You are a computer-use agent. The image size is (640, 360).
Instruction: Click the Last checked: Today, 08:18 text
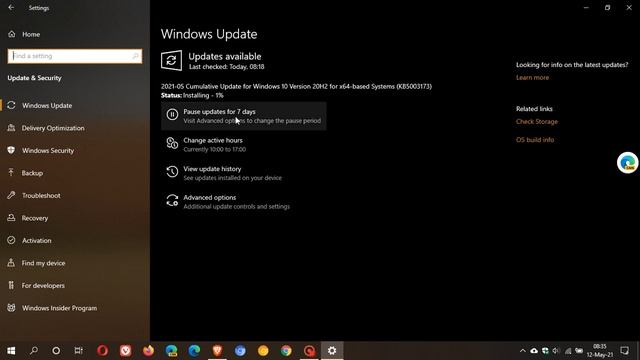(x=227, y=67)
